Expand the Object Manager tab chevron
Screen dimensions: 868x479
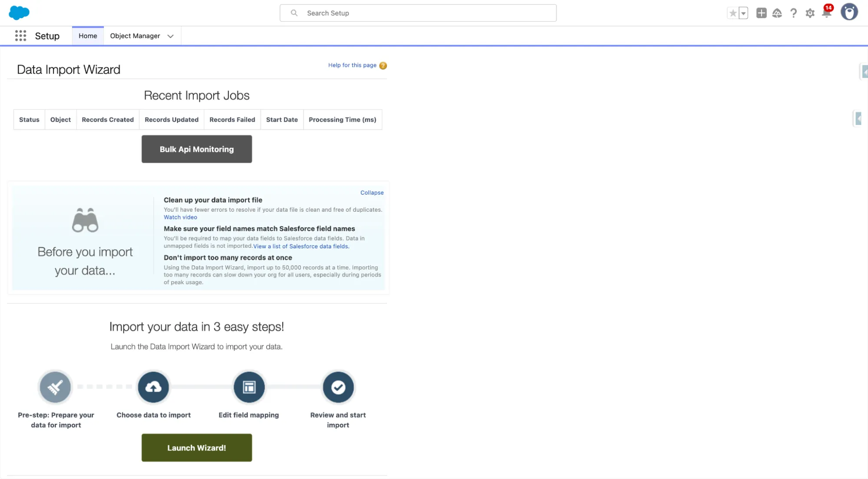(x=171, y=36)
